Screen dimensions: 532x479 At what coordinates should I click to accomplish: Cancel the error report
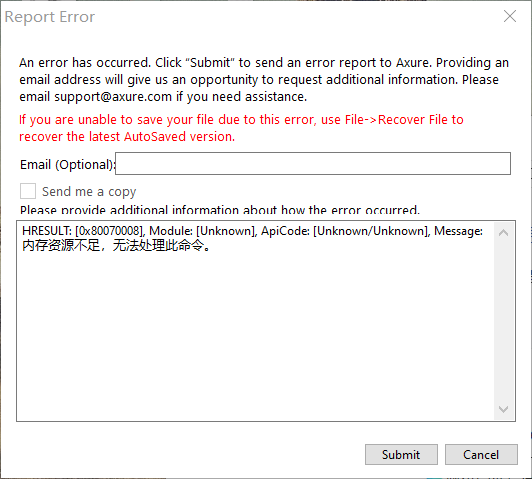click(x=481, y=454)
